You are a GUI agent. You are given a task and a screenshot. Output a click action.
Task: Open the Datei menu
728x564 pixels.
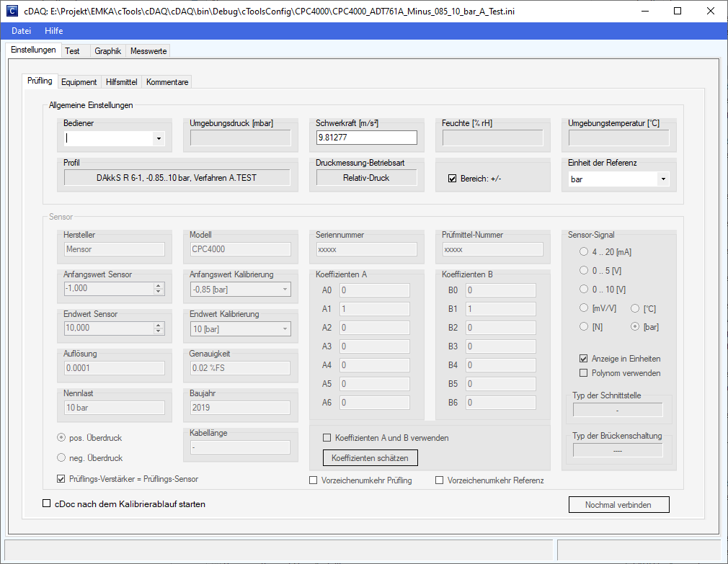[21, 31]
